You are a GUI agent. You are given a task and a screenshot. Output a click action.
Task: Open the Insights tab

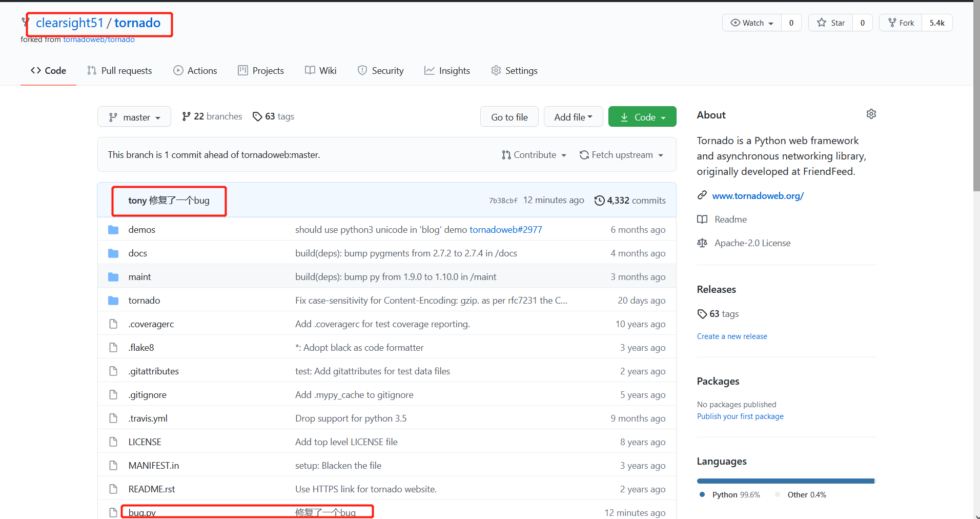point(447,71)
